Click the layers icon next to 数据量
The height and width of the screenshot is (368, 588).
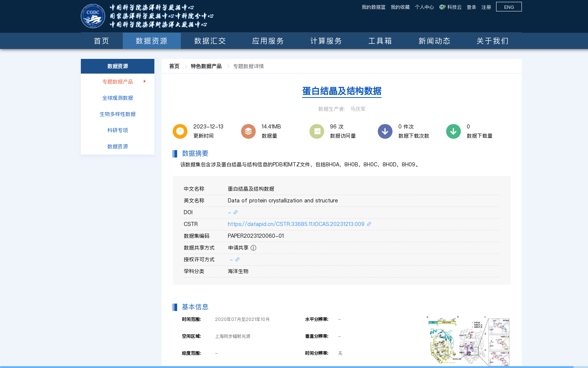click(x=248, y=131)
